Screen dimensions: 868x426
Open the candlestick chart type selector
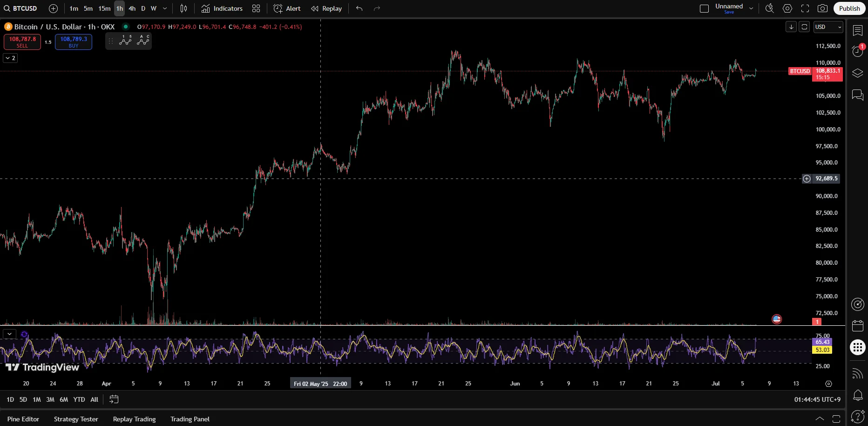point(183,8)
